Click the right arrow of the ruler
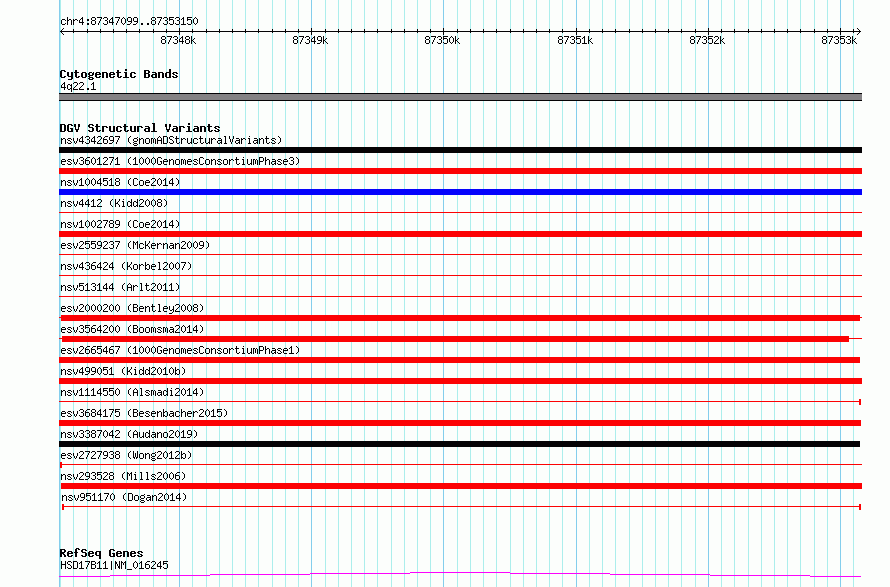Image resolution: width=890 pixels, height=587 pixels. [x=858, y=32]
